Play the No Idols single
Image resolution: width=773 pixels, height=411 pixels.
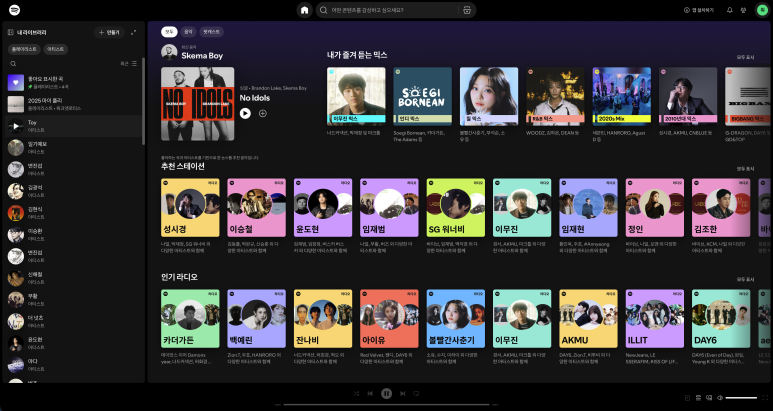(x=245, y=113)
